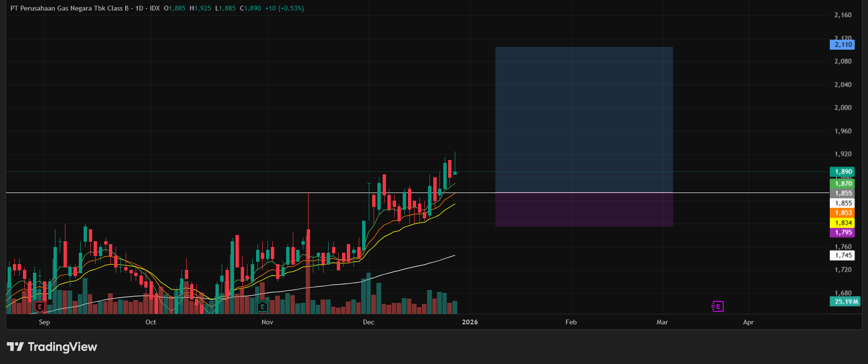Click the Apr label on time axis
This screenshot has height=364, width=868.
coord(748,322)
